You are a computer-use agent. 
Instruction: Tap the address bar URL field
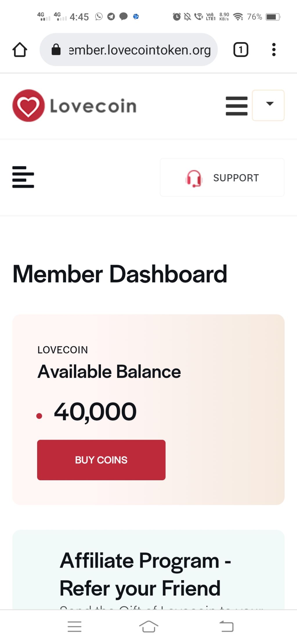coord(128,50)
